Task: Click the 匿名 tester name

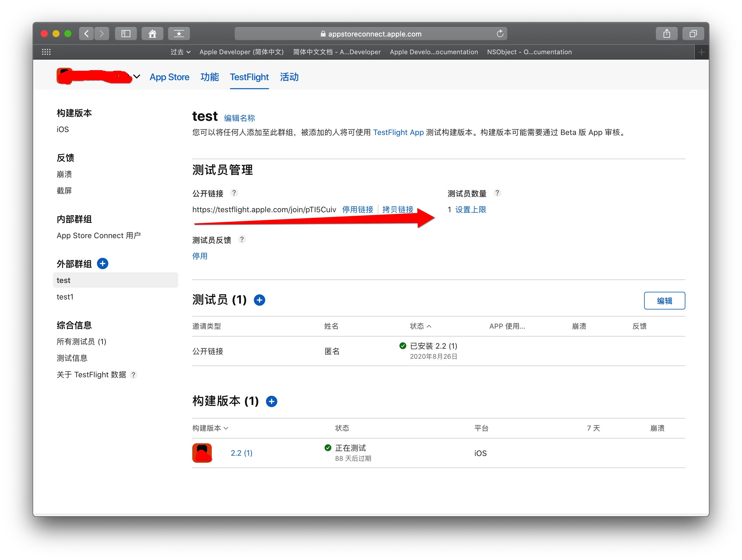Action: click(332, 351)
